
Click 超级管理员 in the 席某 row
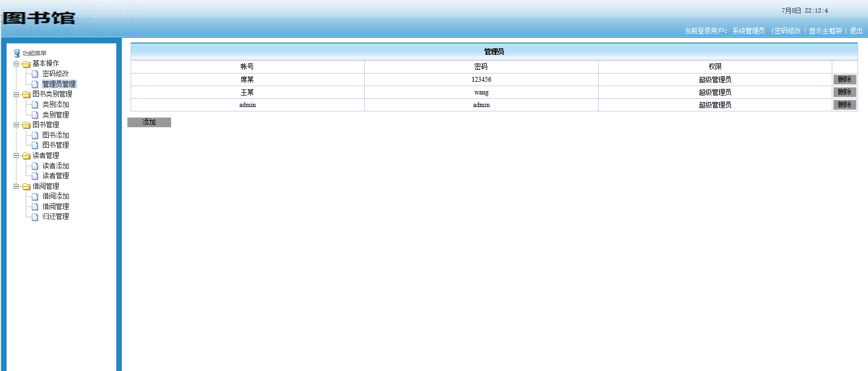point(715,80)
